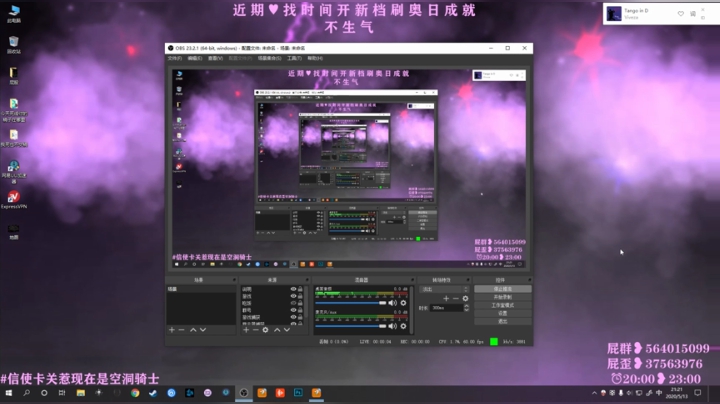Remove the selected source with the Sources minus icon
Image resolution: width=720 pixels, height=404 pixels.
[x=255, y=330]
